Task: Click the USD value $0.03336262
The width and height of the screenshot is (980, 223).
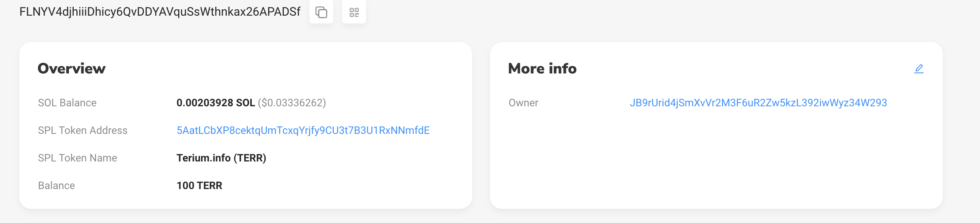Action: tap(292, 103)
